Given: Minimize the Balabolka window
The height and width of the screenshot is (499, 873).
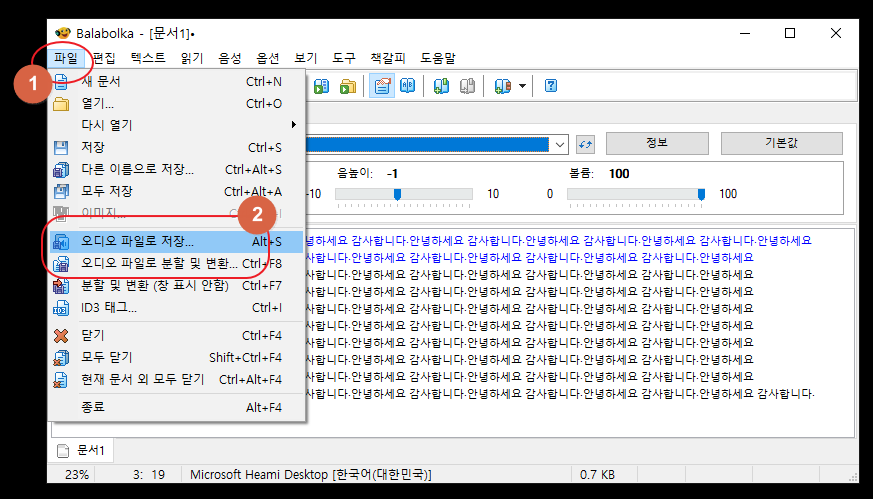Looking at the screenshot, I should coord(746,33).
